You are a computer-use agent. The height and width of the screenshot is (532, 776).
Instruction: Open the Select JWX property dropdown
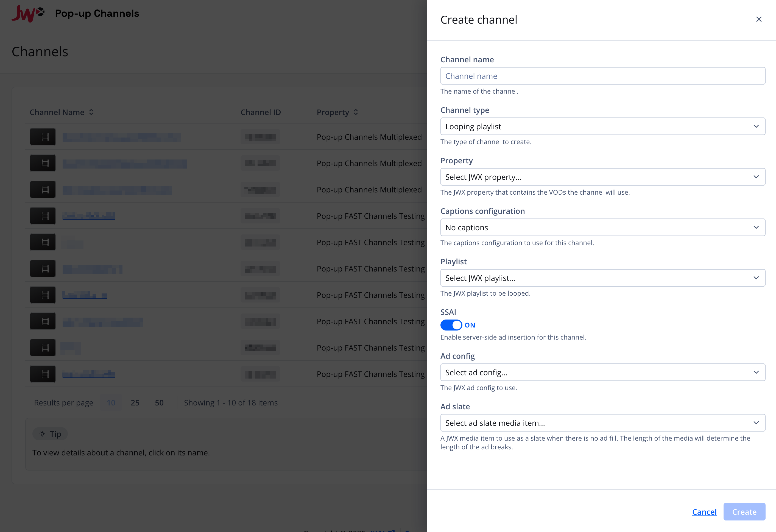603,177
